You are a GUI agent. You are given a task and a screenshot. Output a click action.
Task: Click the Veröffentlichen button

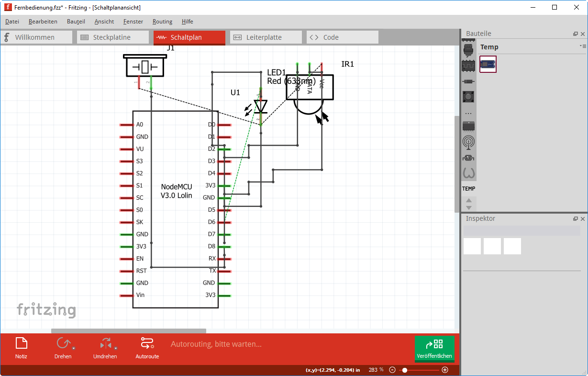click(434, 348)
